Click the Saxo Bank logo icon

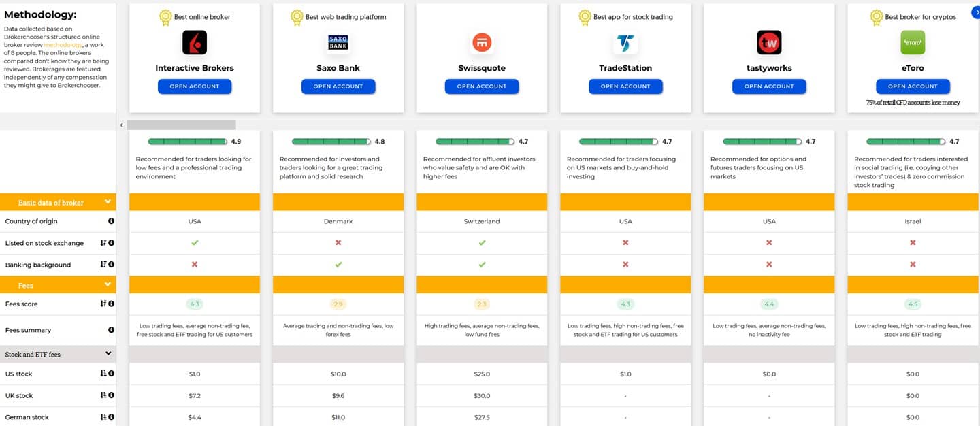point(338,43)
